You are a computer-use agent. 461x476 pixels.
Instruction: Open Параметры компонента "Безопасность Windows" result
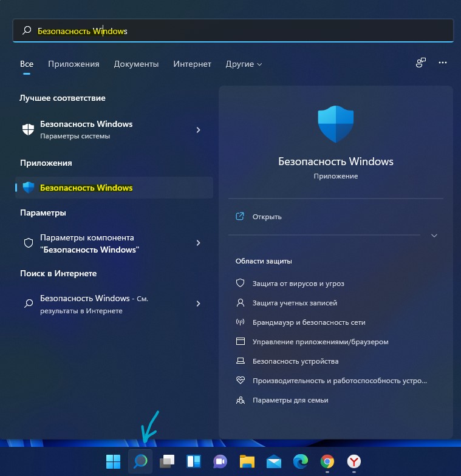[x=114, y=243]
